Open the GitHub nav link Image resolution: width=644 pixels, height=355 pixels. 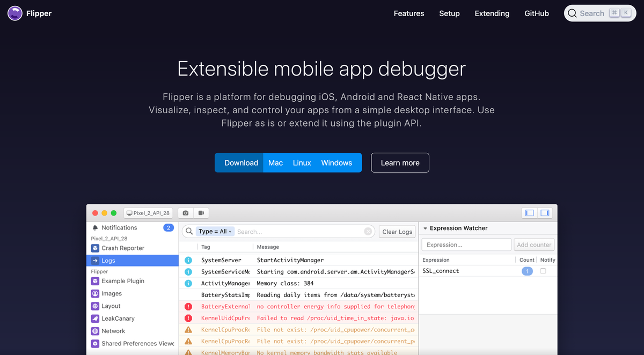[537, 13]
